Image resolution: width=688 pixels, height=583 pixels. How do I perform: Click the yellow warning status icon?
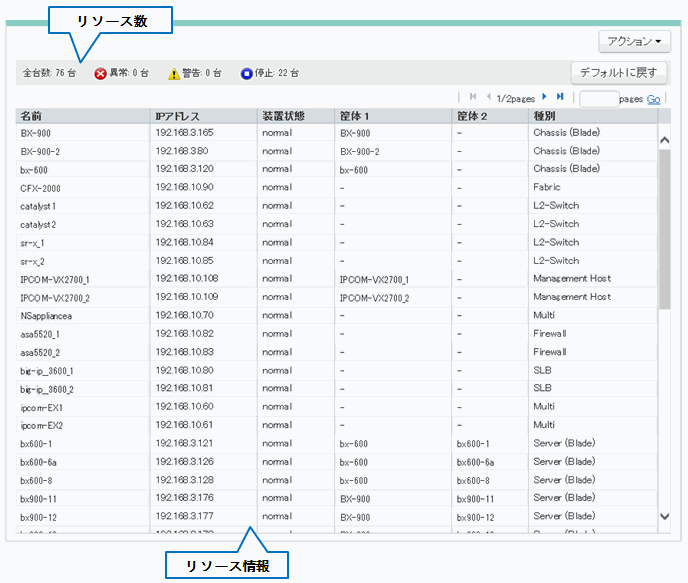(x=174, y=73)
